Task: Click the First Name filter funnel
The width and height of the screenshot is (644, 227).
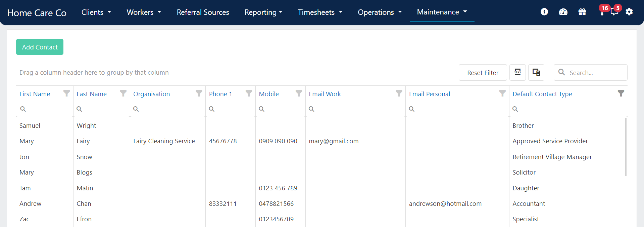Action: 67,93
